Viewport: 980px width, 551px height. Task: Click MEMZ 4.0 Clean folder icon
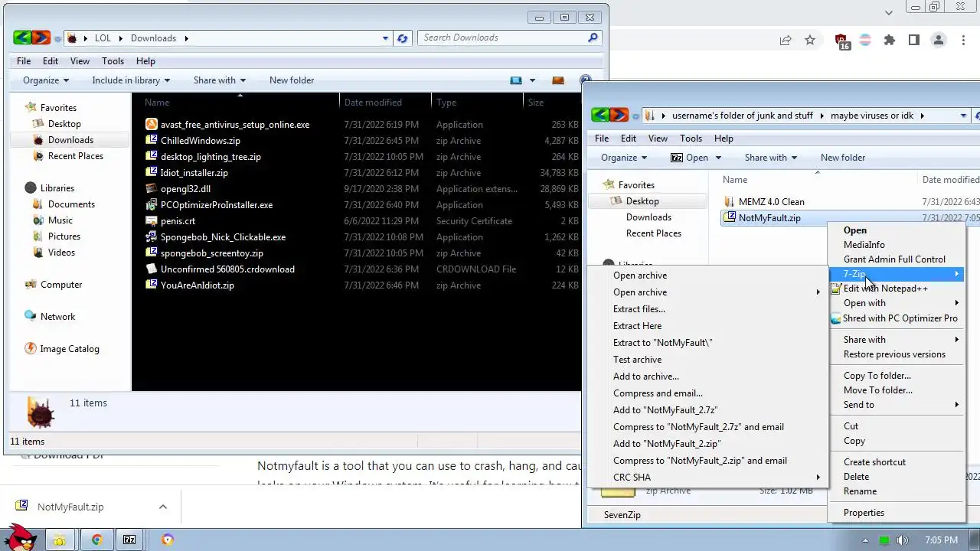[728, 202]
